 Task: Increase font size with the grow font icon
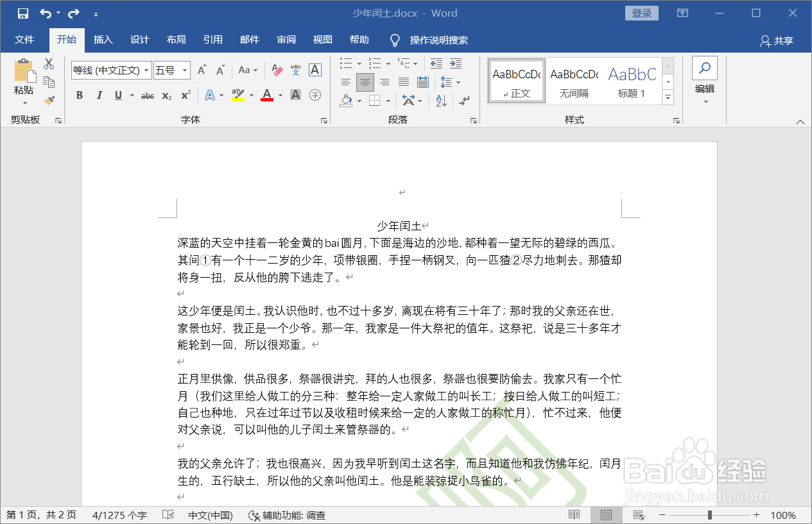tap(202, 70)
